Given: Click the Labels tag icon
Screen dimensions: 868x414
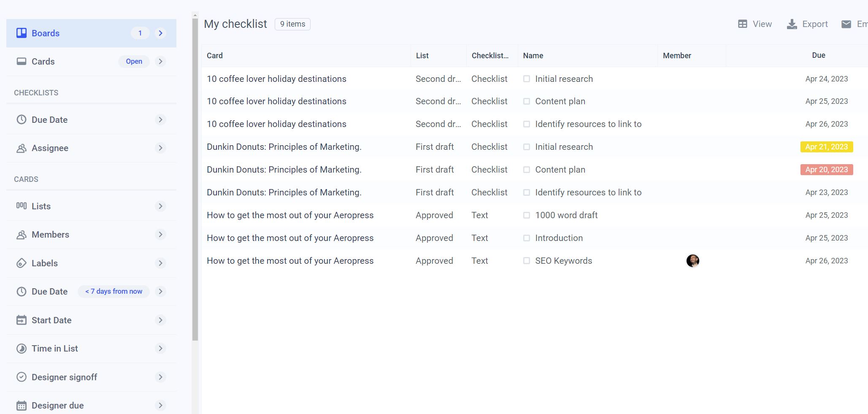Looking at the screenshot, I should click(x=22, y=263).
